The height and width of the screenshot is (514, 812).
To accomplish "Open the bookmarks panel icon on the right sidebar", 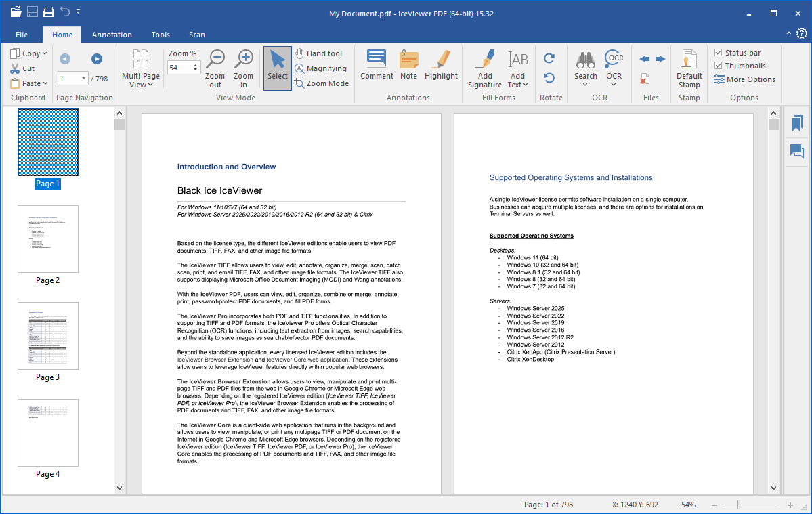I will (797, 124).
